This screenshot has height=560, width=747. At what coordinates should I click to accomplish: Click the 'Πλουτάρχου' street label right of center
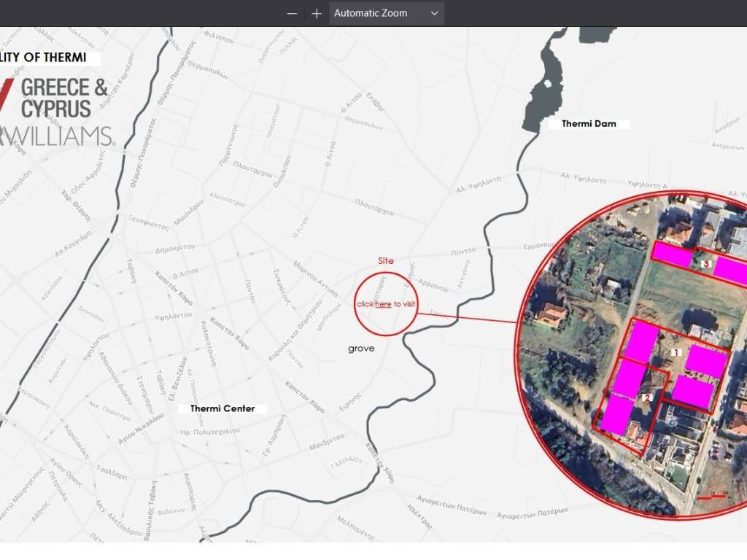point(374,207)
